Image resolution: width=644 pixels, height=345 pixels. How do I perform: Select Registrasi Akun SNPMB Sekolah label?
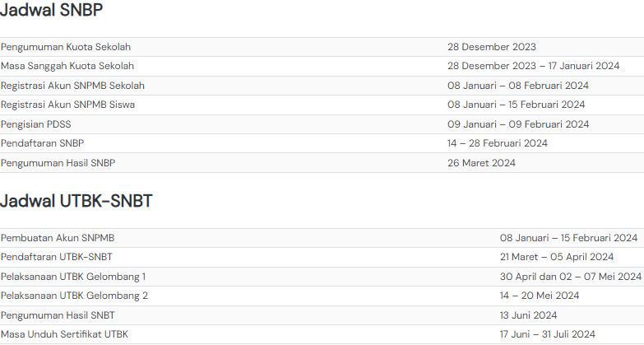73,86
